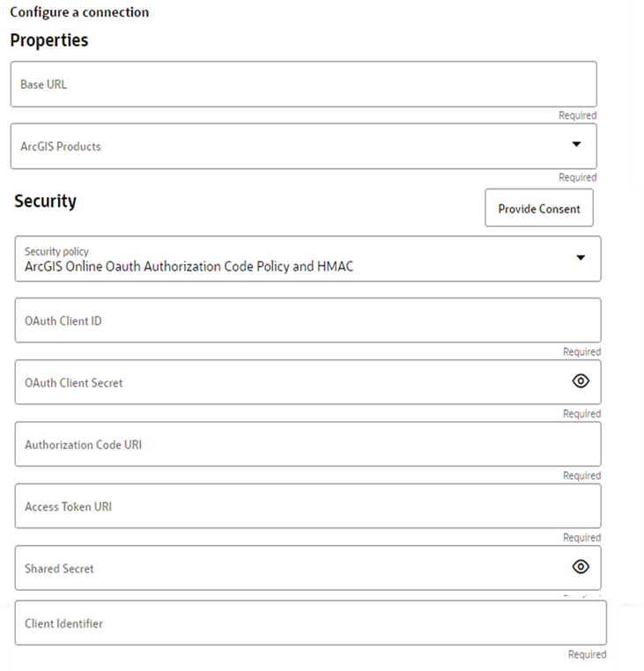Focus the Base URL input field

tap(303, 85)
